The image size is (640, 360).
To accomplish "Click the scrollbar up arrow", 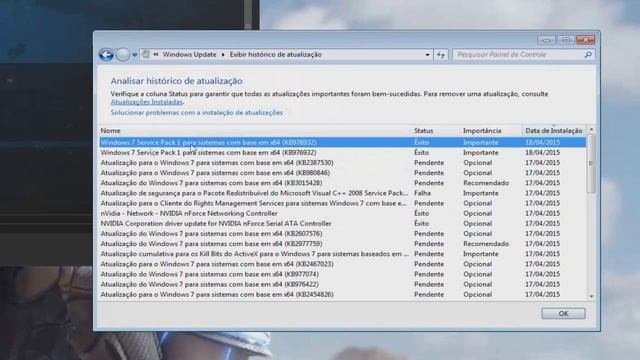I will (591, 130).
